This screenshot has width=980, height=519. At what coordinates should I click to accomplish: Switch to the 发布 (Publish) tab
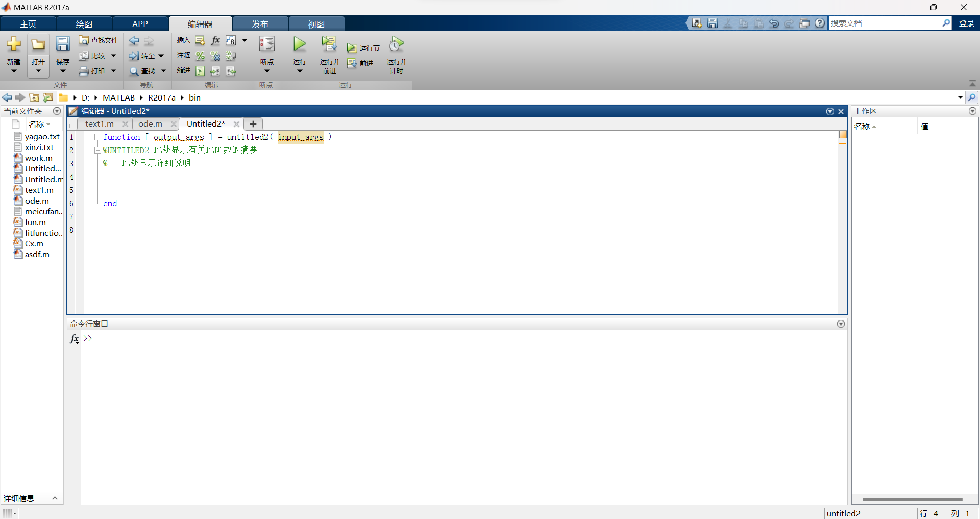[x=260, y=24]
